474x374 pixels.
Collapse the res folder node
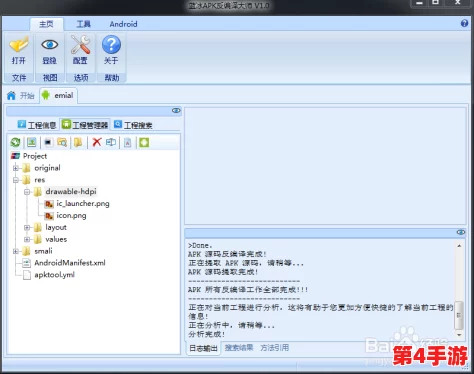[x=16, y=180]
